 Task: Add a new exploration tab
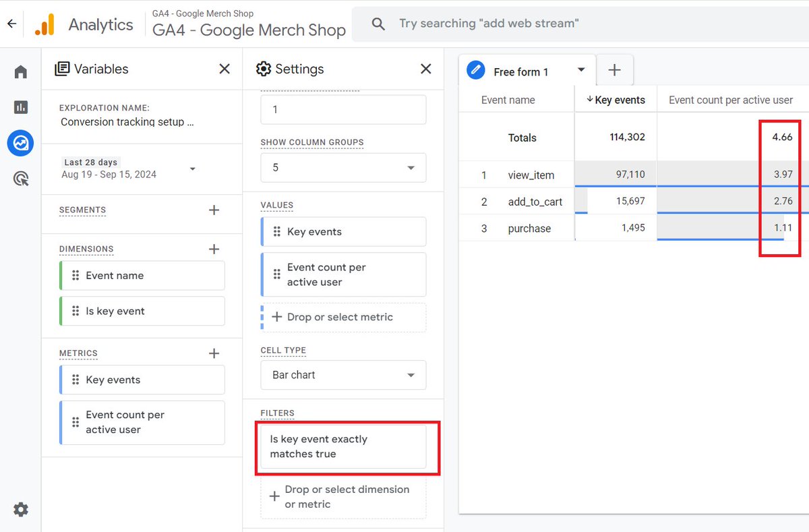[614, 70]
